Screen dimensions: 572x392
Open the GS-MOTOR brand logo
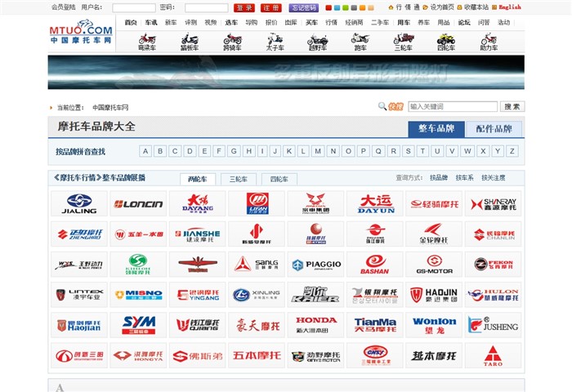434,265
